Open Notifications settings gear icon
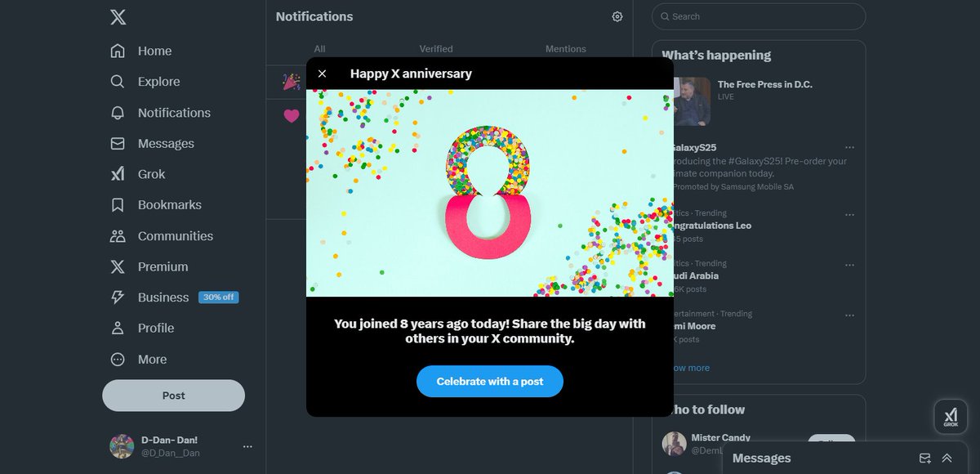Viewport: 980px width, 474px height. [617, 16]
